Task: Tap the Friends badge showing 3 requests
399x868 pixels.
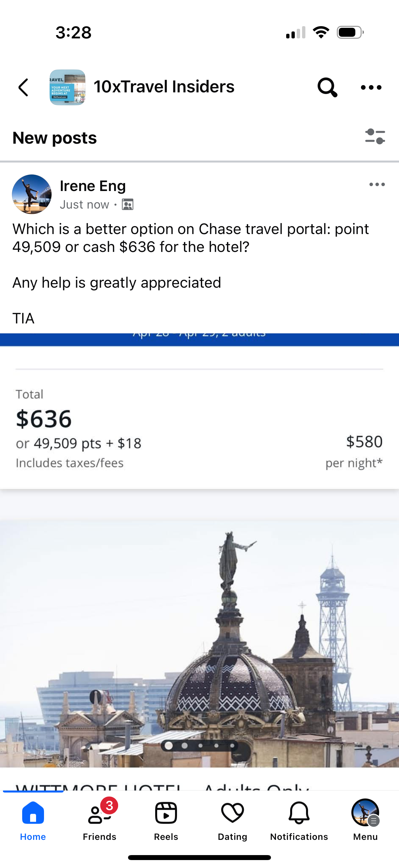Action: point(109,806)
